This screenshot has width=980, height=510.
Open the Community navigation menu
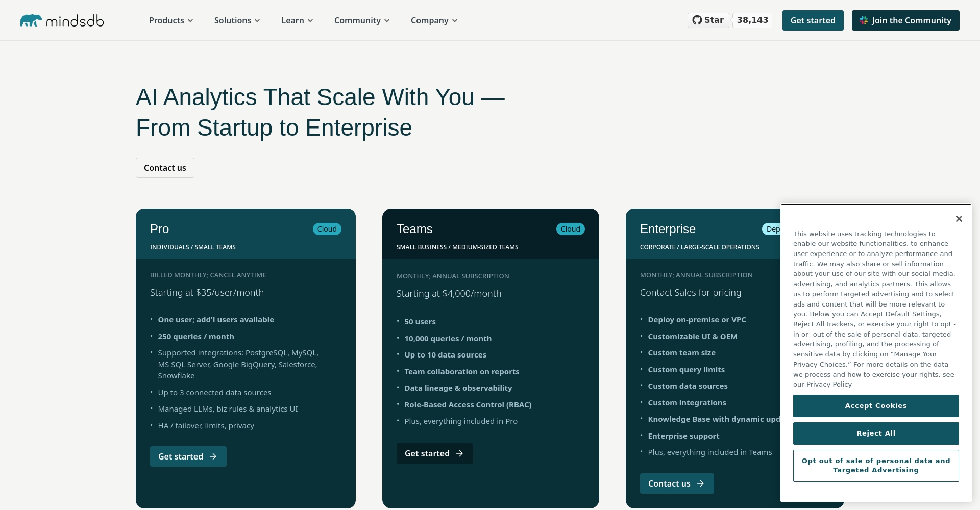tap(362, 20)
